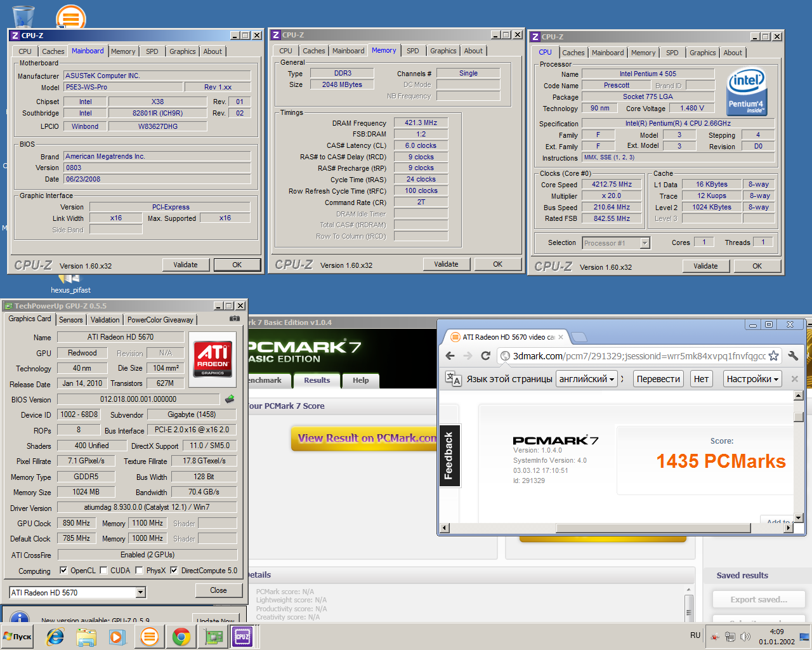Switch to Sensors tab in GPU-Z
The width and height of the screenshot is (812, 650).
coord(71,320)
